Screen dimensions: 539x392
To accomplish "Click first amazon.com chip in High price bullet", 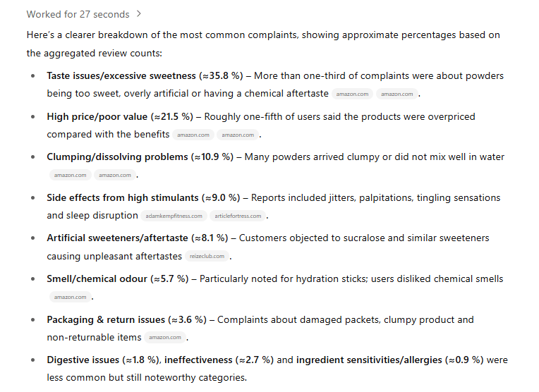I will pos(193,135).
